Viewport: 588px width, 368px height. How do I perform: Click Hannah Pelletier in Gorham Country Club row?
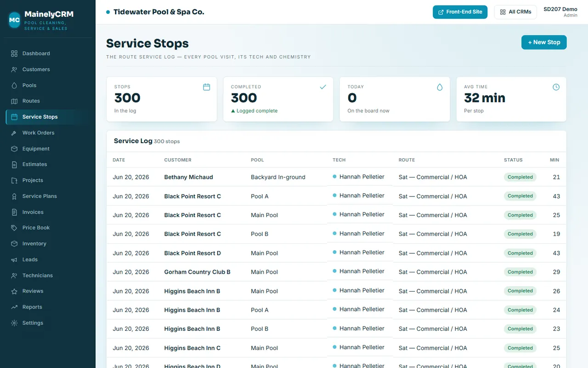pos(362,271)
